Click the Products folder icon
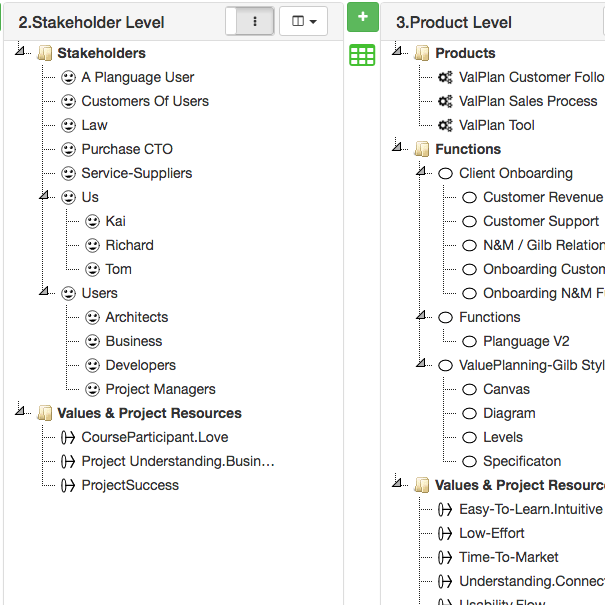605x605 pixels. 422,53
